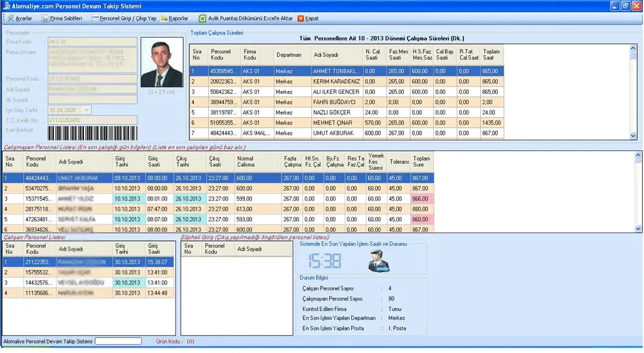The height and width of the screenshot is (353, 644).
Task: Open the Raporlar reports icon
Action: click(x=164, y=18)
